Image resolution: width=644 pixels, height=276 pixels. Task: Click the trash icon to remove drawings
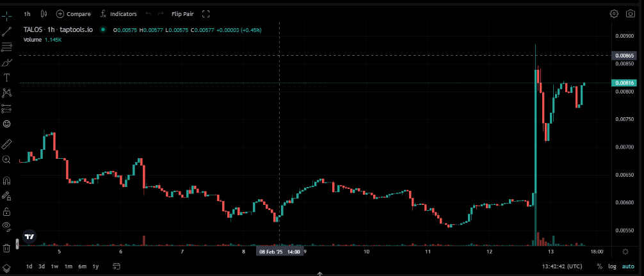pos(6,248)
